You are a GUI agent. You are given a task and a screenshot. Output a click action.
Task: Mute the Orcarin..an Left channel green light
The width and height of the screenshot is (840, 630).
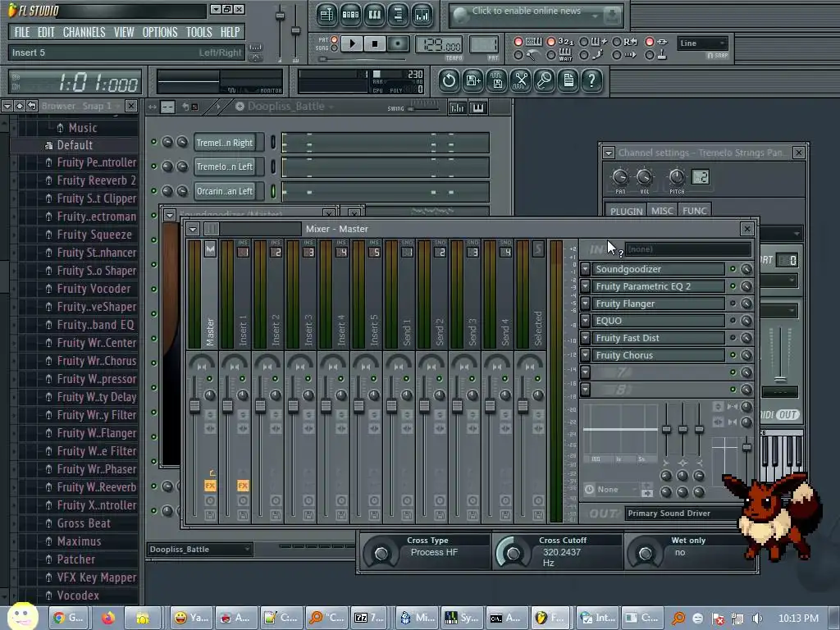click(x=153, y=190)
